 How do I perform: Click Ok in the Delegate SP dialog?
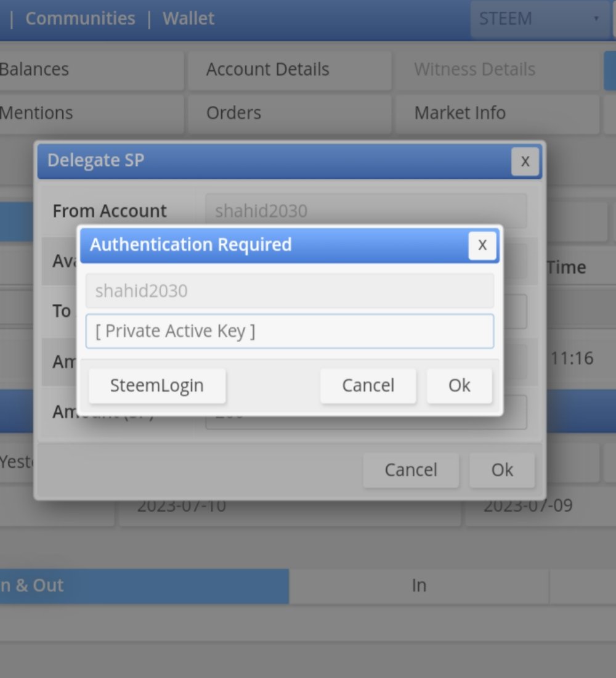502,470
